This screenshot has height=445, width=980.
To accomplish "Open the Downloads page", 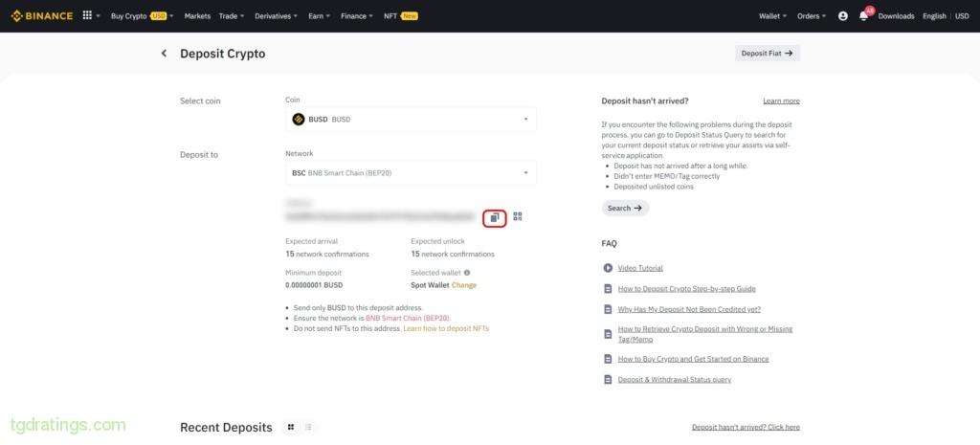I will pos(896,16).
